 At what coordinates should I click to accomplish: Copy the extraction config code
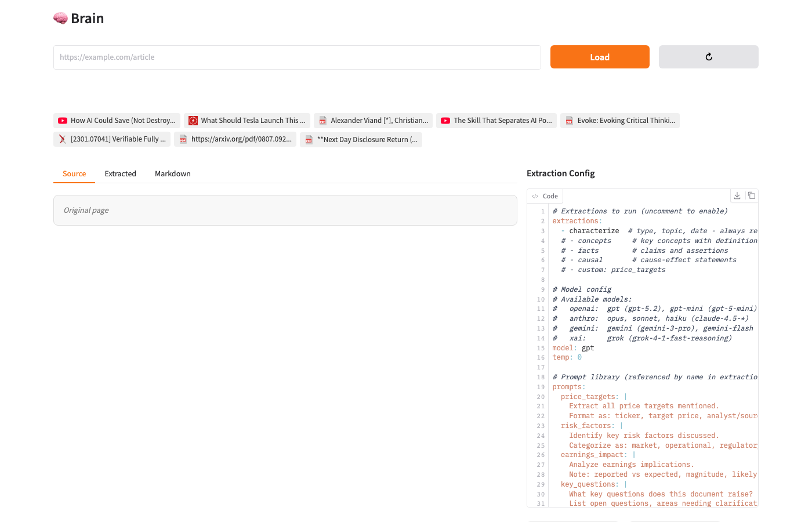point(751,196)
